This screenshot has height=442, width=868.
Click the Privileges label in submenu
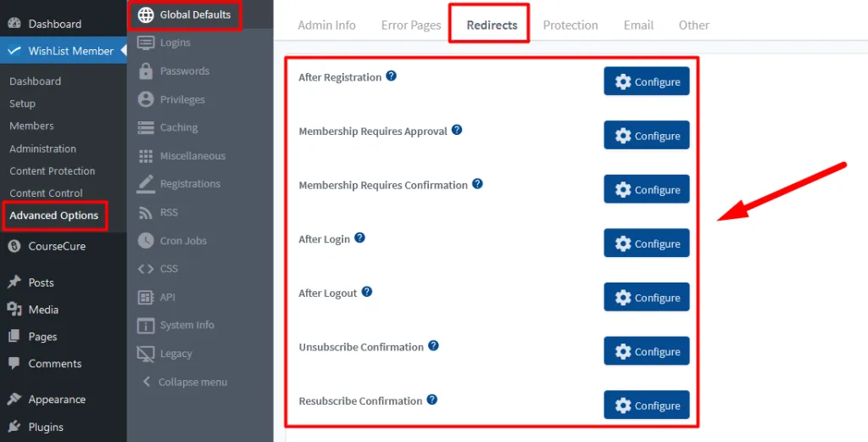click(x=182, y=100)
